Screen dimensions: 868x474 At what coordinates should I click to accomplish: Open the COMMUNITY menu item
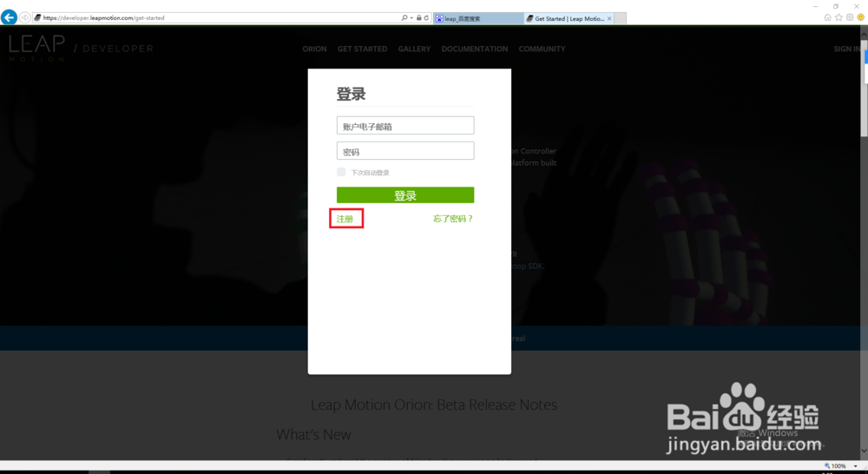pyautogui.click(x=542, y=49)
